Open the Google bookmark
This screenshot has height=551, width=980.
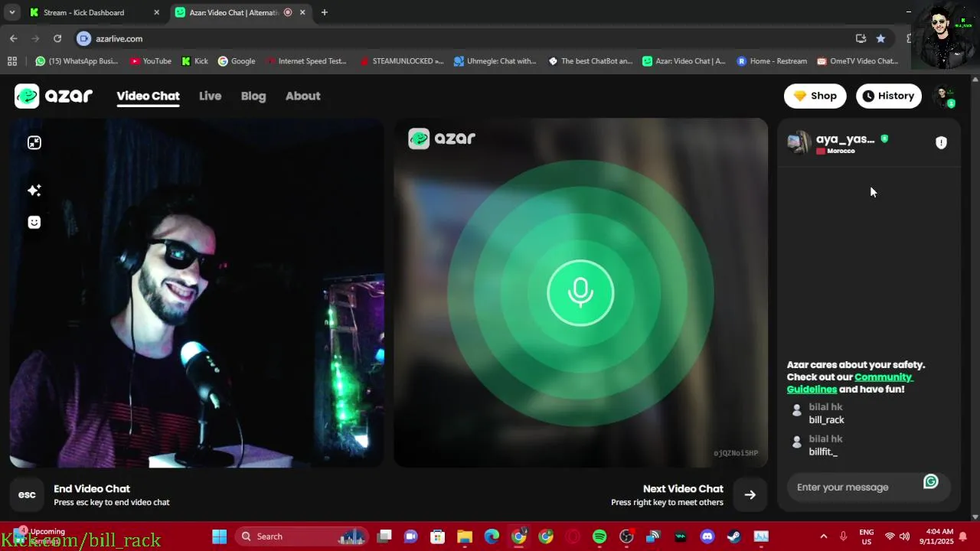(237, 61)
